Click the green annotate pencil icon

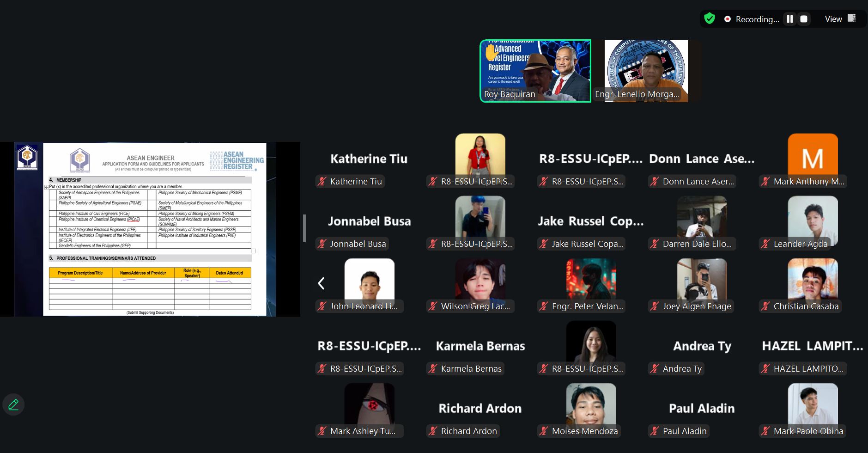(13, 404)
